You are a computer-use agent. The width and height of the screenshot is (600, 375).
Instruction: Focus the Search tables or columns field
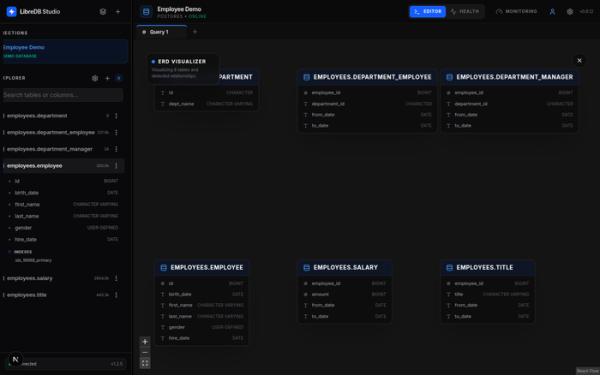coord(63,95)
